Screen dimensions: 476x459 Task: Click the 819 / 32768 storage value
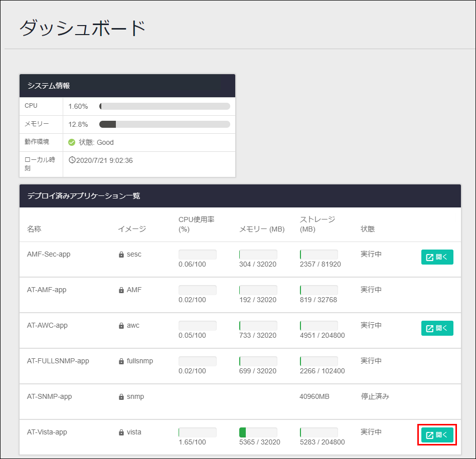[x=319, y=300]
